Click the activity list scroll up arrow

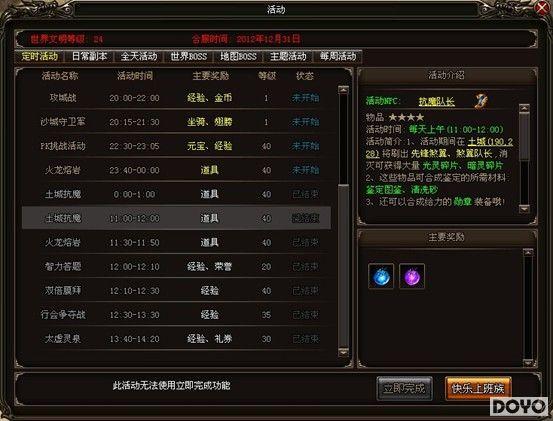[343, 90]
